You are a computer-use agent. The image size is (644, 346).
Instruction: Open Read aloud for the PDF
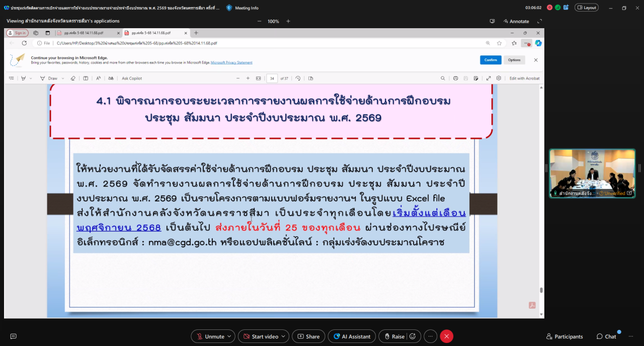coord(98,78)
